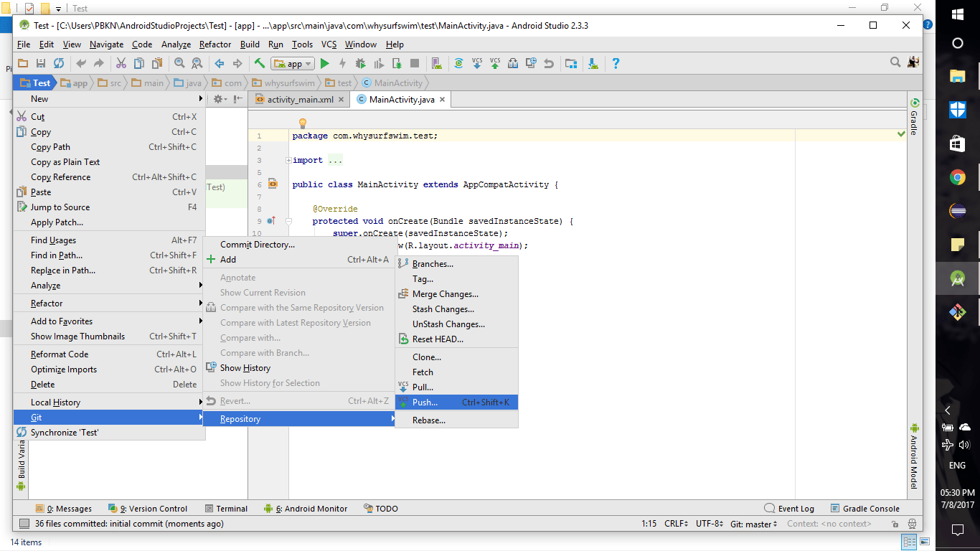Open Help via the question mark icon
This screenshot has height=551, width=980.
point(616,63)
